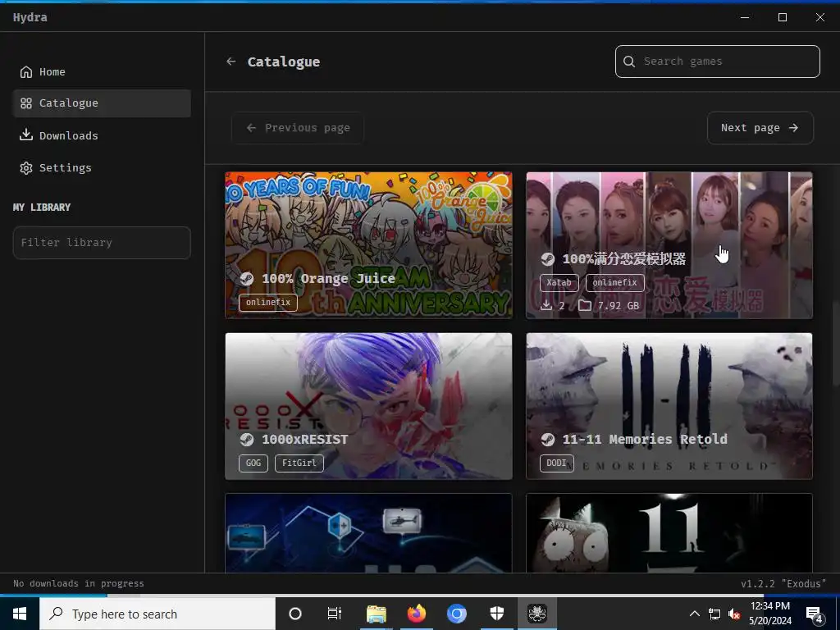Open the blue circular browser icon on taskbar
840x630 pixels.
(456, 614)
